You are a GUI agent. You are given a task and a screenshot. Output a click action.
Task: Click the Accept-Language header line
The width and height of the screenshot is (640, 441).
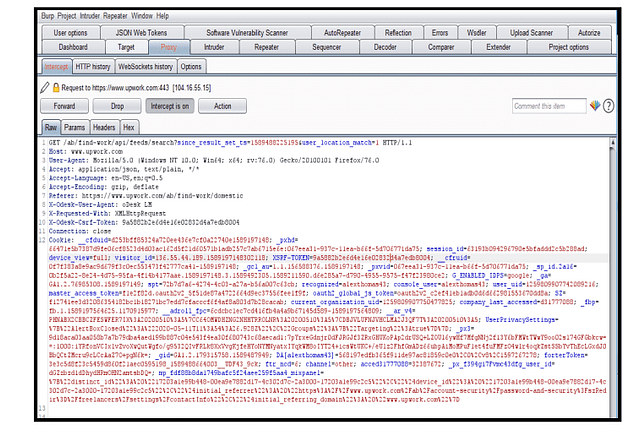coord(106,178)
